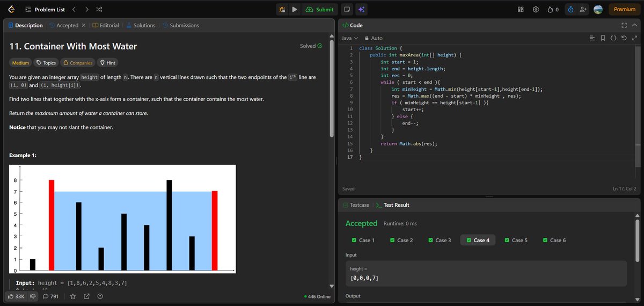Click the height input value box
This screenshot has height=306, width=644.
click(486, 274)
